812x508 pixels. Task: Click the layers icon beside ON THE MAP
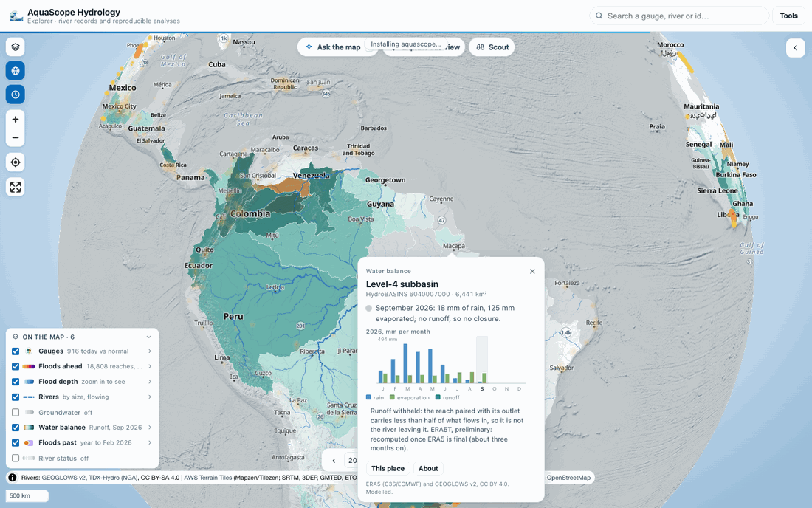tap(16, 337)
